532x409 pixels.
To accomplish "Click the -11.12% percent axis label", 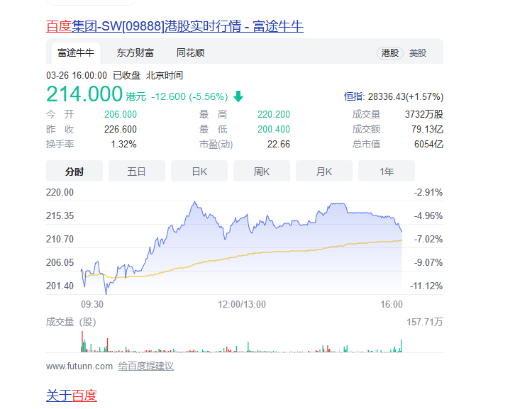I will click(x=426, y=286).
